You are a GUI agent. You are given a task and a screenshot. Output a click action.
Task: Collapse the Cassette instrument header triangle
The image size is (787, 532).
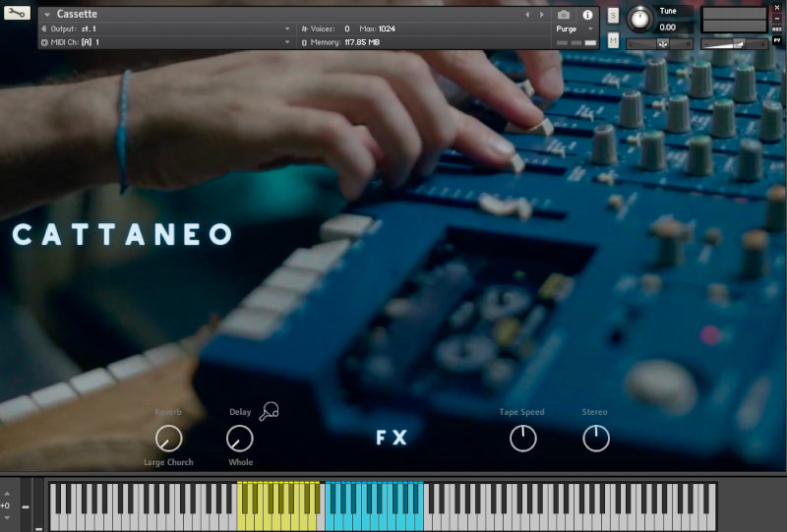(46, 15)
